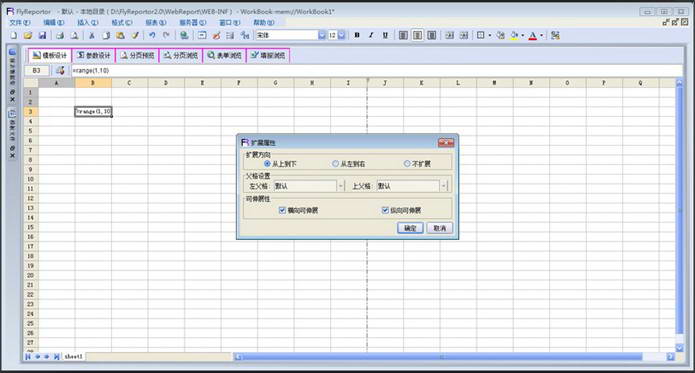695x373 pixels.
Task: Toggle the horizontal stretch checkbox
Action: click(282, 210)
